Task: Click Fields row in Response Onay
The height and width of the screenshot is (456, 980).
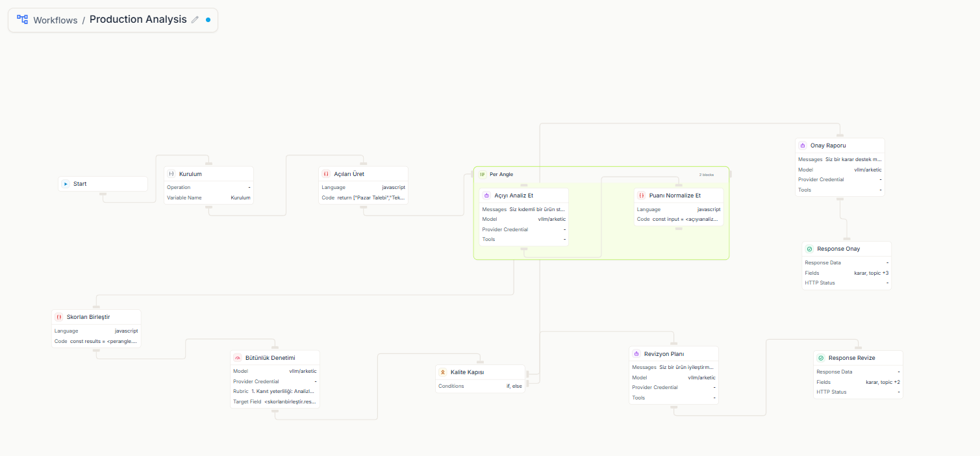Action: pos(846,273)
